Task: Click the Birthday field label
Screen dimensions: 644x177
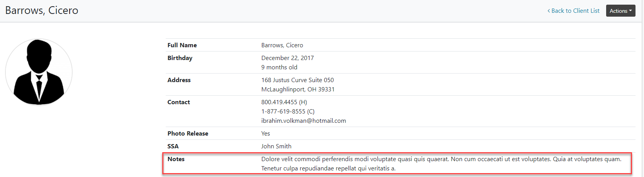Action: [180, 58]
